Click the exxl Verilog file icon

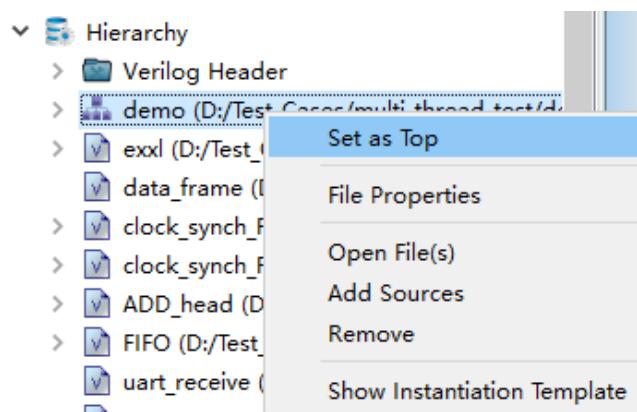(97, 148)
